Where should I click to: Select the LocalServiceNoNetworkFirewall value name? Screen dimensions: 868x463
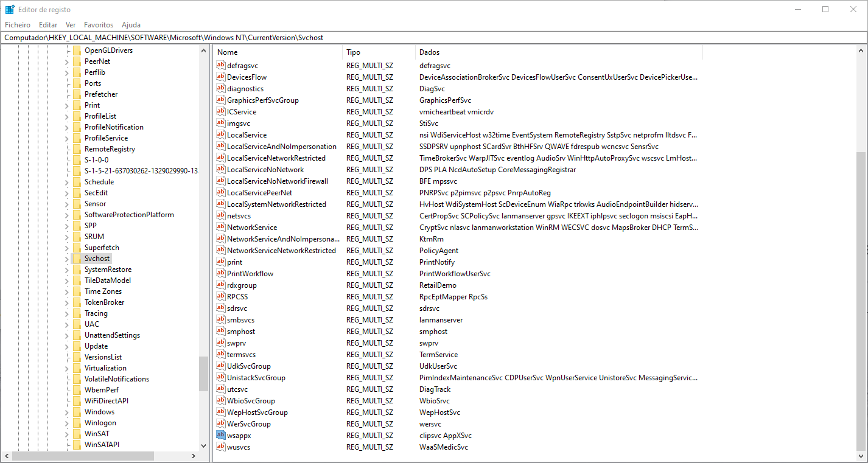click(x=278, y=181)
